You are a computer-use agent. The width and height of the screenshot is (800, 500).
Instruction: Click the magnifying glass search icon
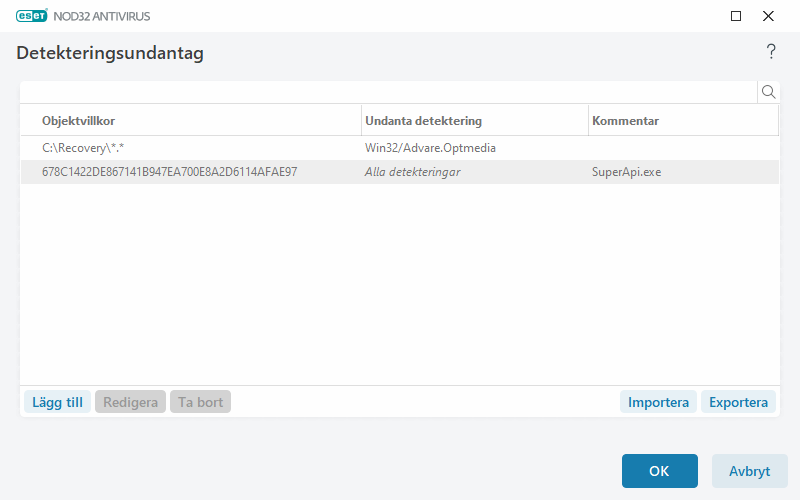[769, 92]
